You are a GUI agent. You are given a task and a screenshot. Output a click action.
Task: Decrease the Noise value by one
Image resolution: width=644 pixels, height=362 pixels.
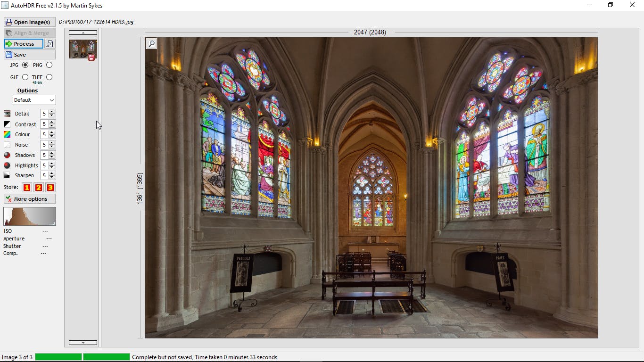pyautogui.click(x=52, y=147)
